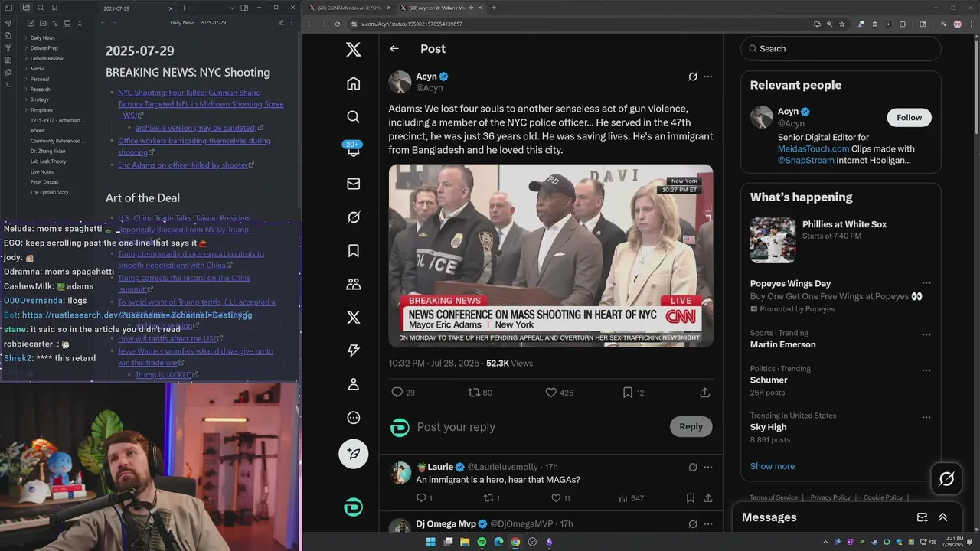Image resolution: width=980 pixels, height=551 pixels.
Task: Open Bookmarks in X sidebar
Action: click(x=353, y=250)
